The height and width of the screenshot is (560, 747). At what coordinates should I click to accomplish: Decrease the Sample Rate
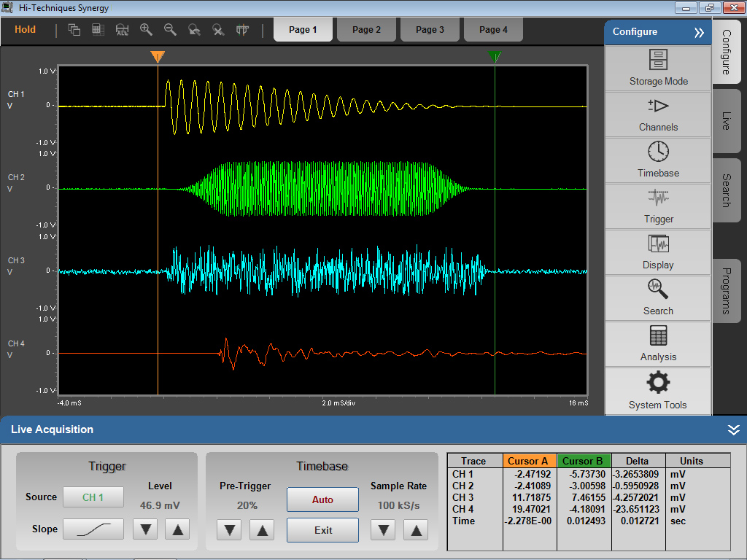pyautogui.click(x=384, y=529)
